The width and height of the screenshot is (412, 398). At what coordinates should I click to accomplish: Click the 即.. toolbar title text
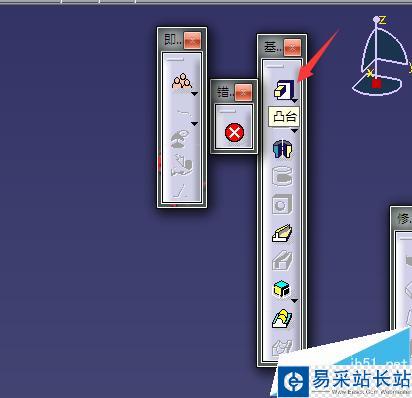[x=173, y=40]
